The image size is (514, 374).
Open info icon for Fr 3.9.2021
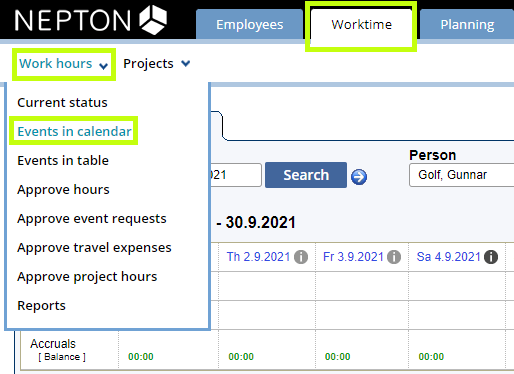(x=394, y=257)
